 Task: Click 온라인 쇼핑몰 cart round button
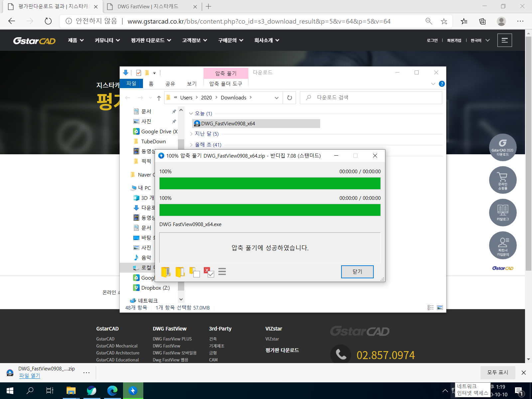coord(503,180)
